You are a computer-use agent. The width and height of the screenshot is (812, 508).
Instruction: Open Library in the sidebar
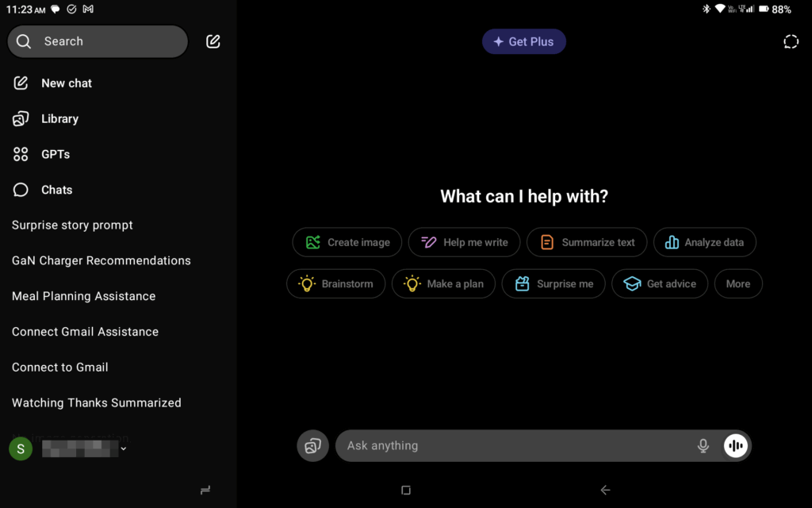click(x=59, y=118)
